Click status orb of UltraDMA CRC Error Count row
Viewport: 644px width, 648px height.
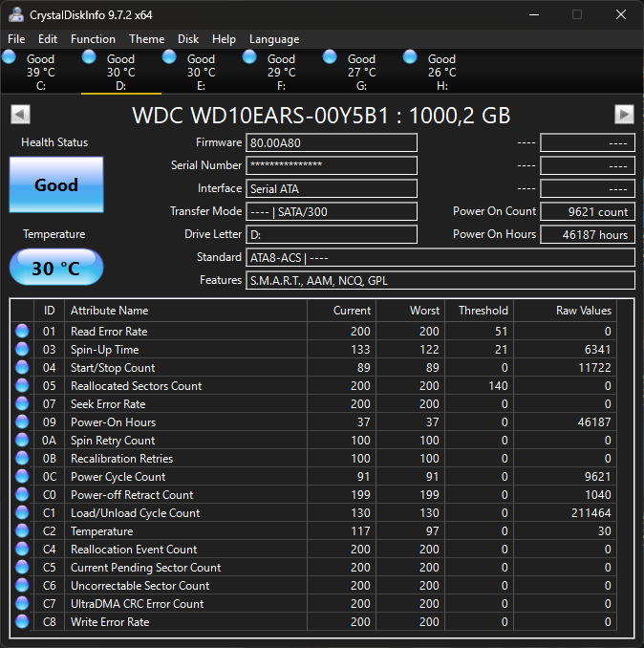coord(22,604)
